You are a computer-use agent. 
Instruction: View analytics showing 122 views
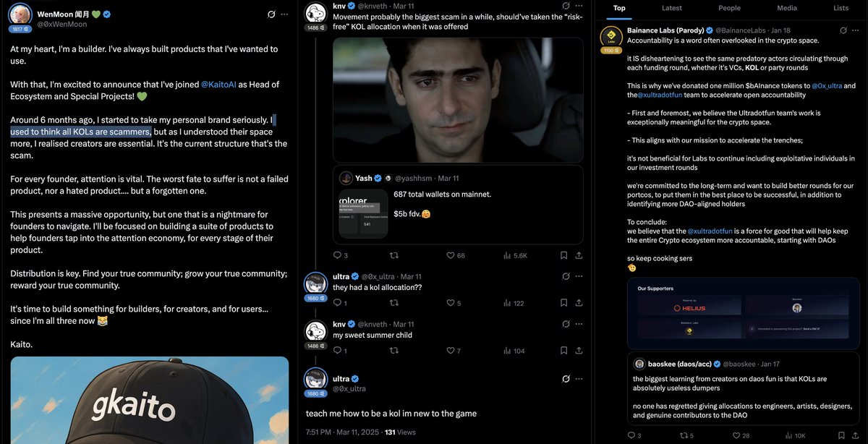pos(513,303)
